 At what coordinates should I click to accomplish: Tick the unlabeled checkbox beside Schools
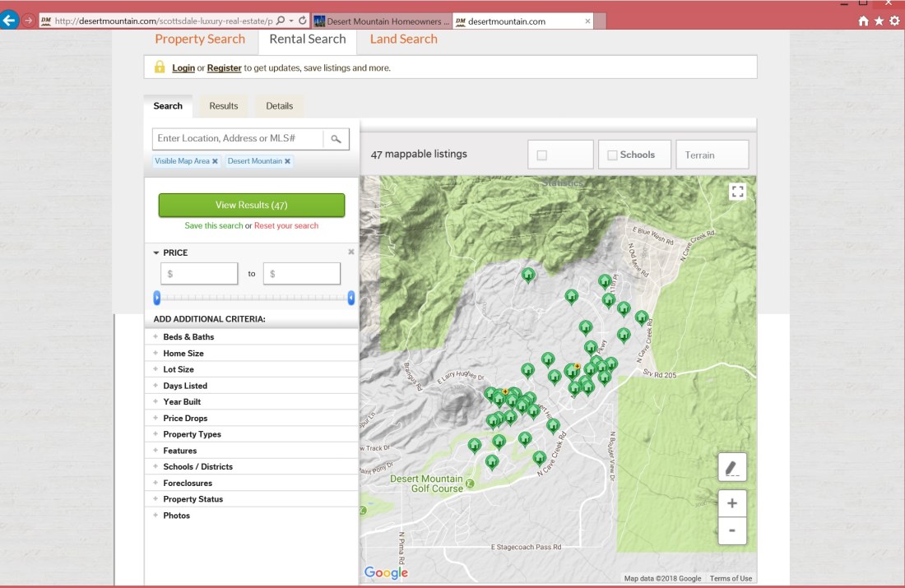[541, 155]
